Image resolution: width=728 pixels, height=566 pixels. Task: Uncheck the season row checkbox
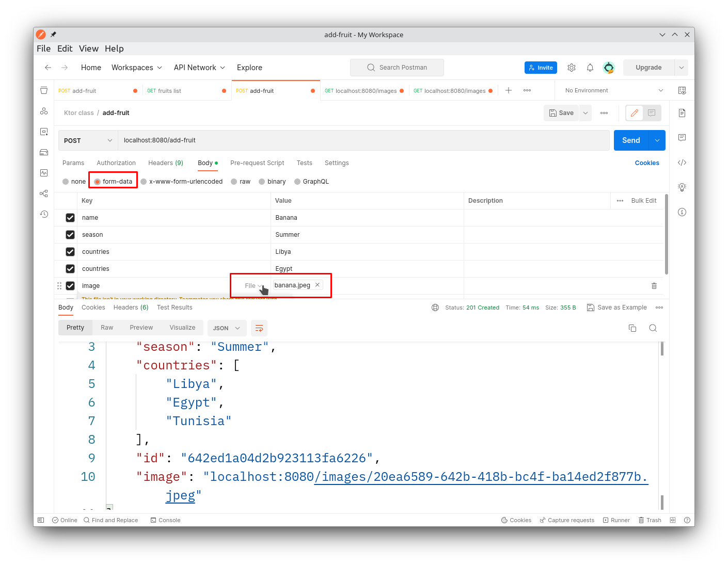(70, 235)
